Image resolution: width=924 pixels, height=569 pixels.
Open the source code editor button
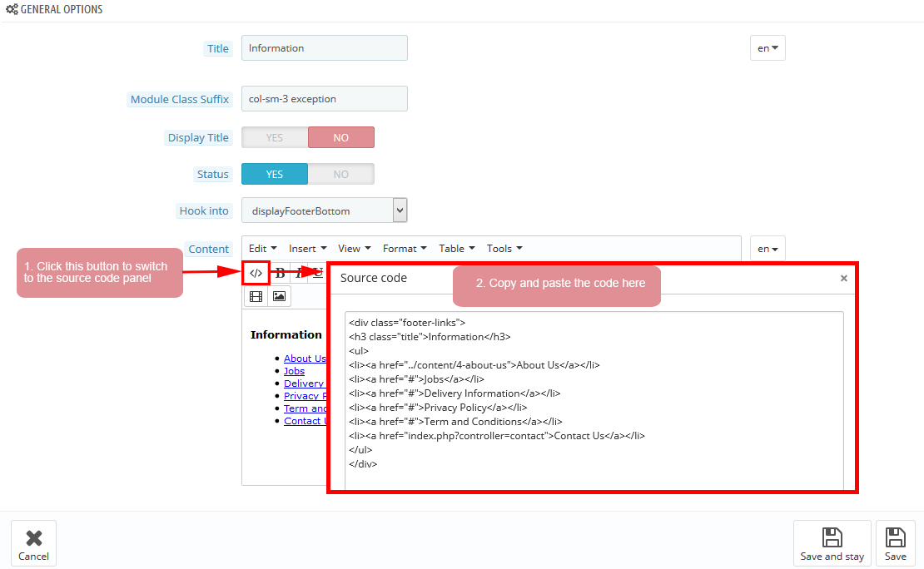(x=256, y=274)
